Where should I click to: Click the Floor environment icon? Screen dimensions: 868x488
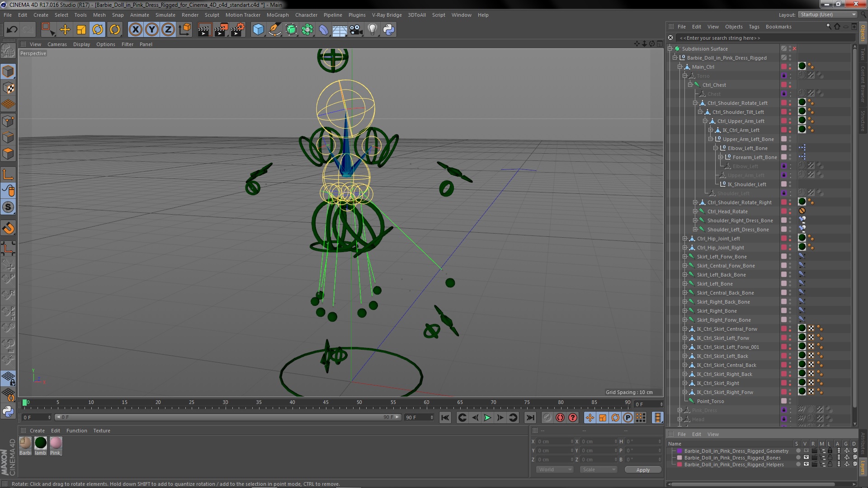pyautogui.click(x=340, y=30)
